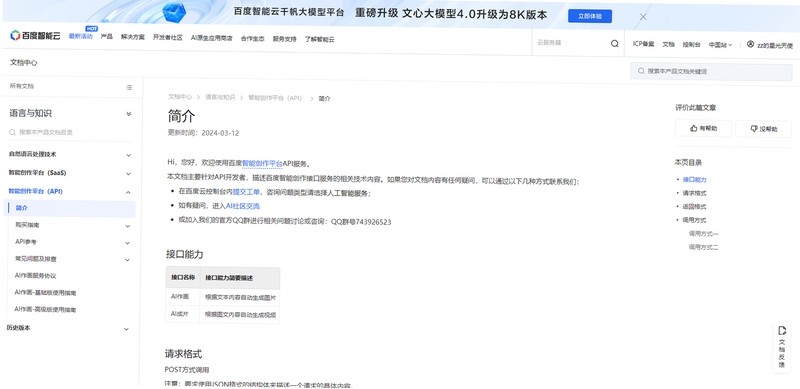
Task: Collapse 智能创作平台 (API) section
Action: (x=128, y=192)
